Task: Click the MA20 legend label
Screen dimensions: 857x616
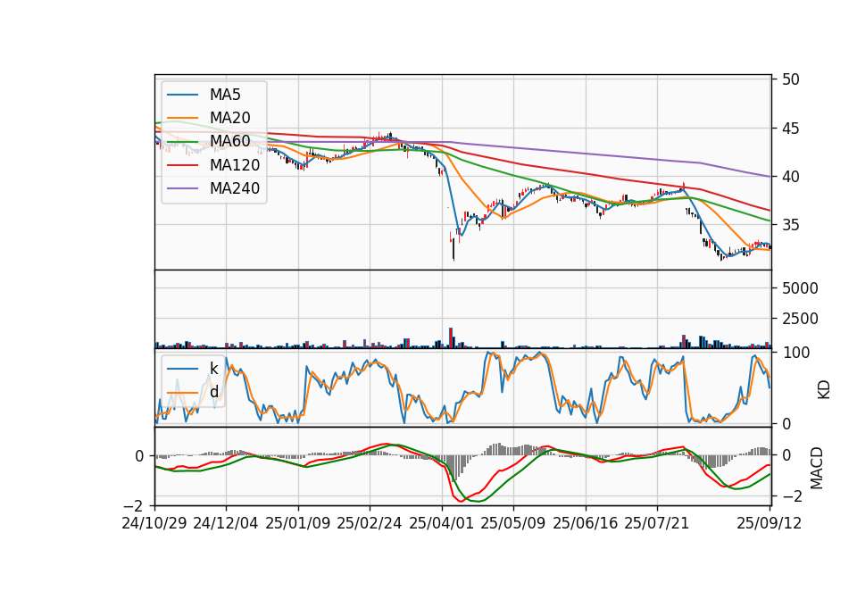Action: tap(229, 118)
